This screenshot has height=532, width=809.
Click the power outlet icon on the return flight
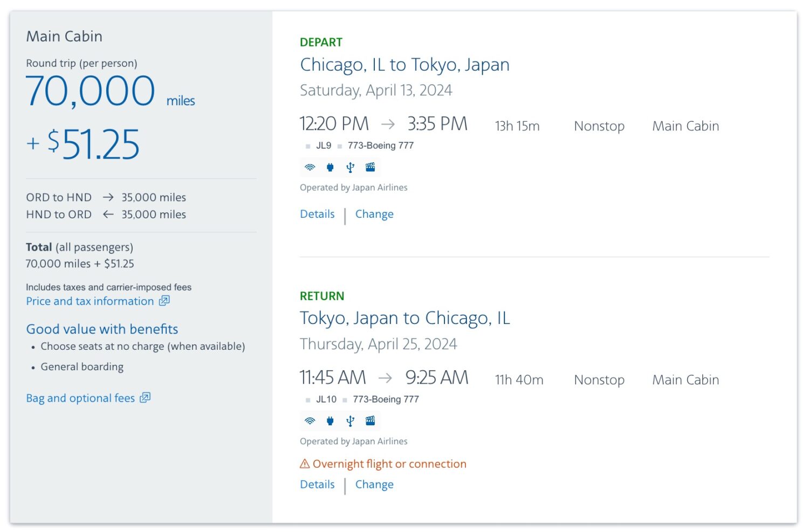click(330, 421)
